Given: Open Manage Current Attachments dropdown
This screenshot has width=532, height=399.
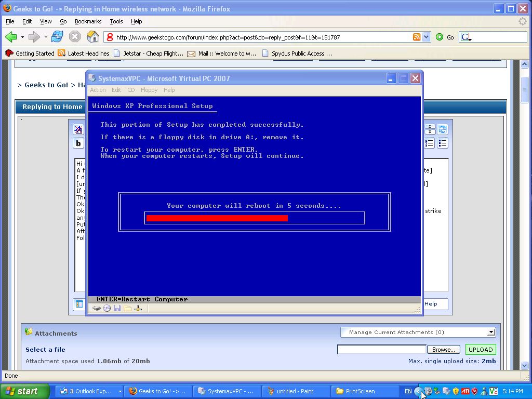Looking at the screenshot, I should tap(418, 332).
